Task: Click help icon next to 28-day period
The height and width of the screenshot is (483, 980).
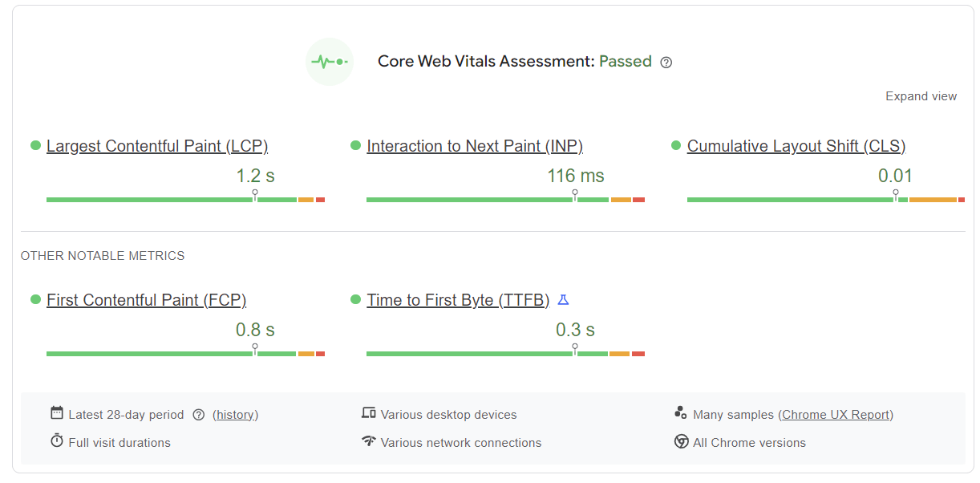Action: pyautogui.click(x=200, y=415)
